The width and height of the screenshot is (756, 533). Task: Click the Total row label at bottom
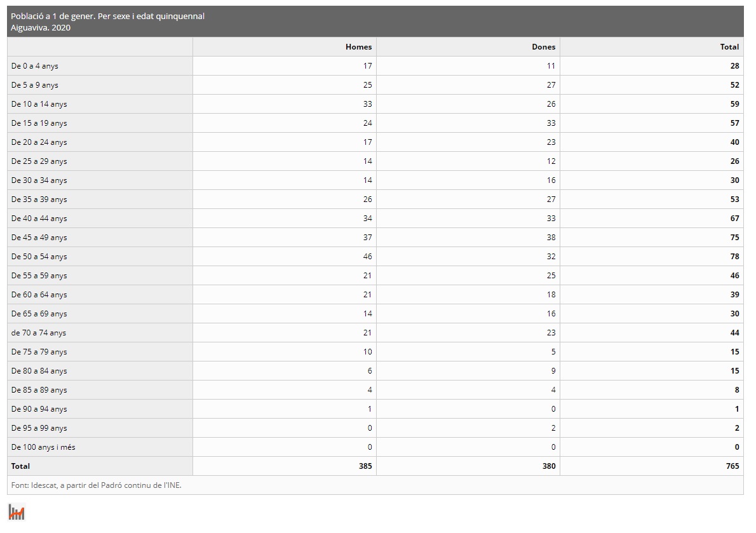click(x=20, y=466)
